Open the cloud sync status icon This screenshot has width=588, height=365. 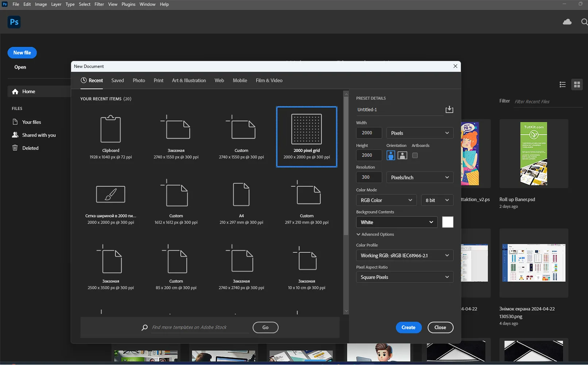click(x=567, y=22)
